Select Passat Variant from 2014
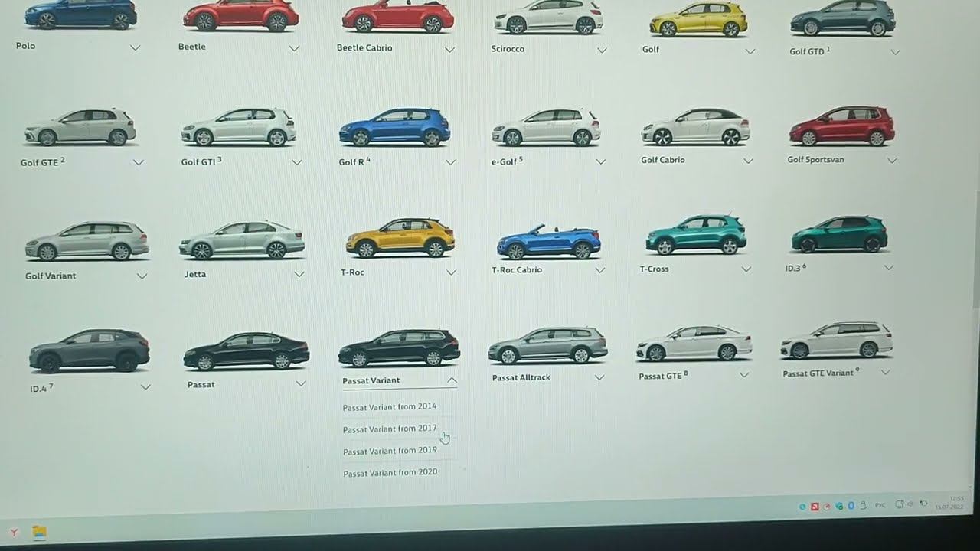Screen dimensions: 980x551 click(x=390, y=407)
